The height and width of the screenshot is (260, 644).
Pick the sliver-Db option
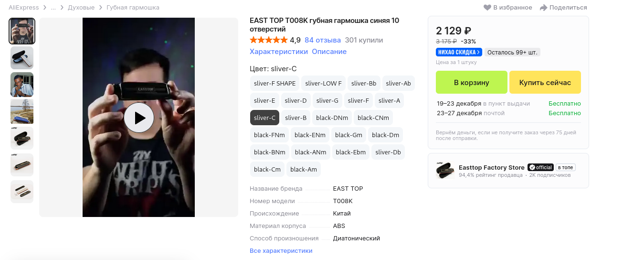pos(388,152)
